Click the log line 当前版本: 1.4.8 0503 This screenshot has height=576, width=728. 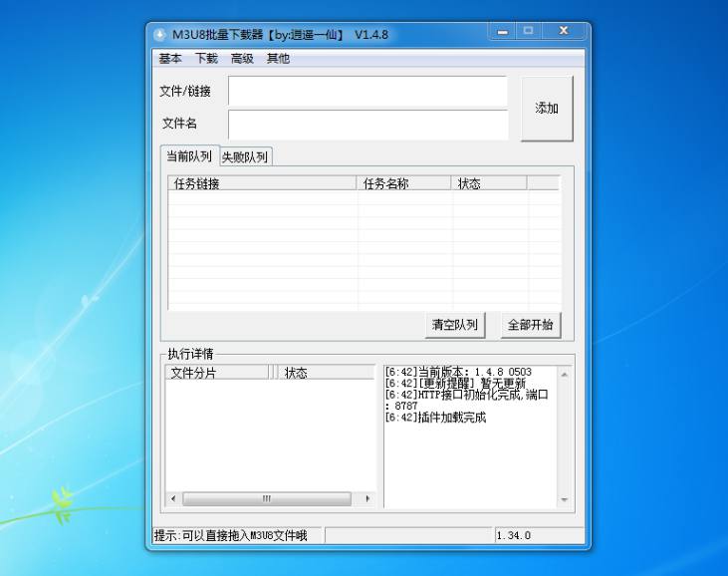(x=458, y=372)
